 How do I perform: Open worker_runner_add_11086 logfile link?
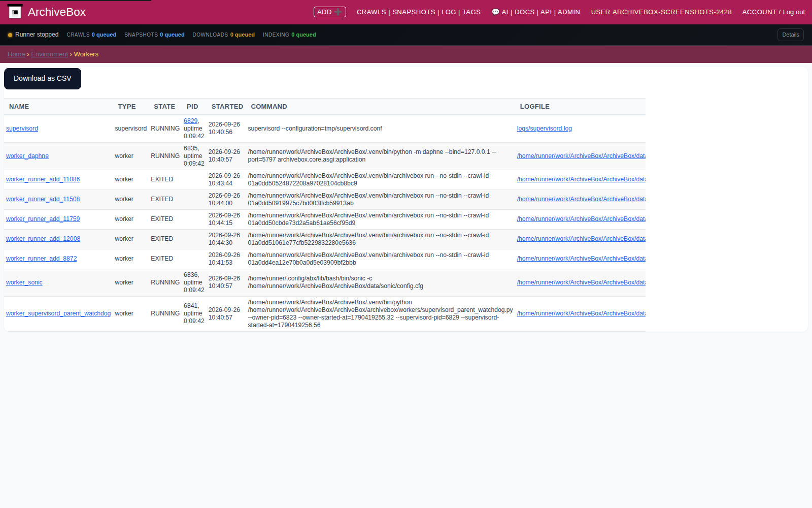tap(581, 179)
